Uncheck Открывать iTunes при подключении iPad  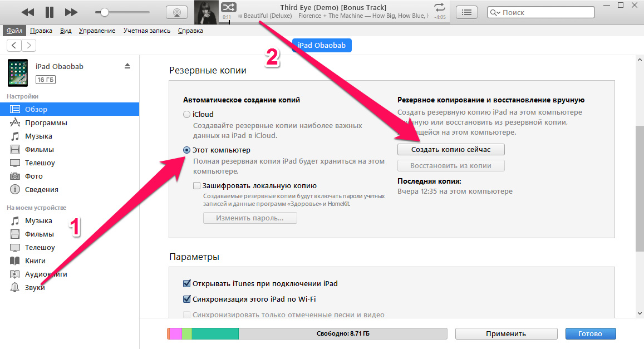[x=186, y=284]
